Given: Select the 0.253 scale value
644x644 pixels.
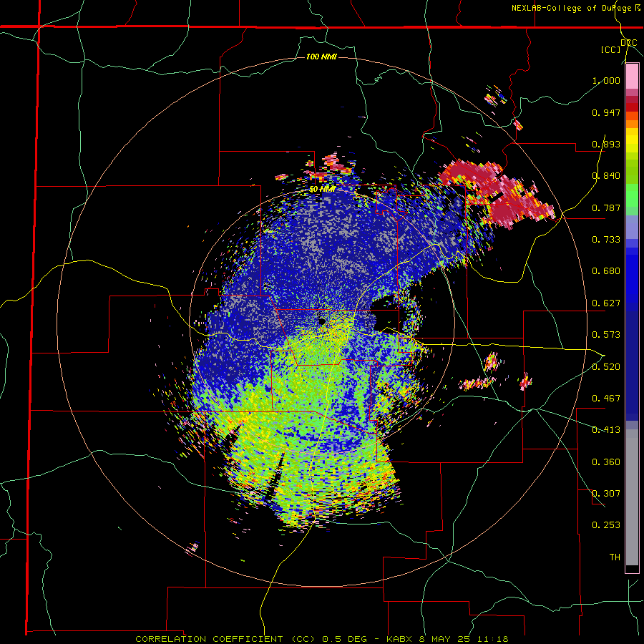Looking at the screenshot, I should click(606, 525).
